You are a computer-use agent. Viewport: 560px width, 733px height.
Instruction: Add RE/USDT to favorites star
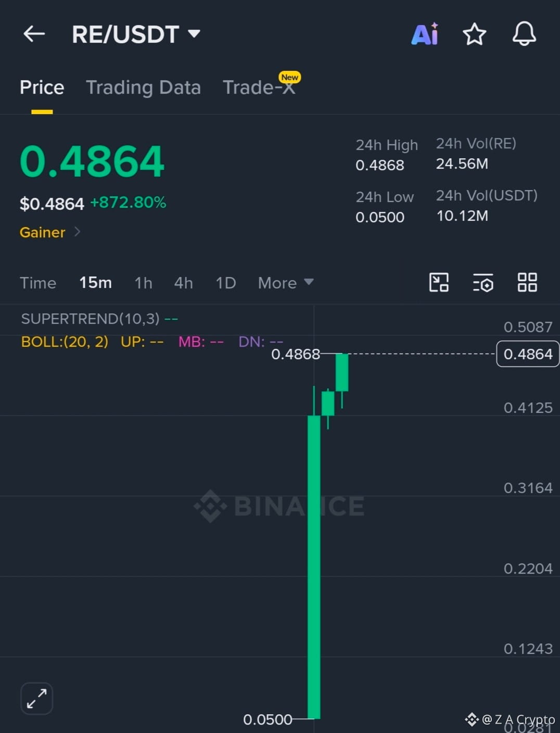(475, 34)
